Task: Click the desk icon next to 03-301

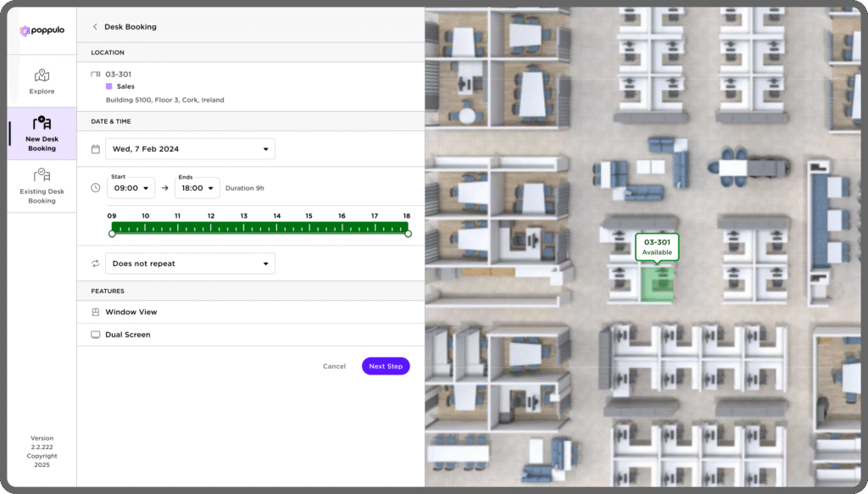Action: click(96, 75)
